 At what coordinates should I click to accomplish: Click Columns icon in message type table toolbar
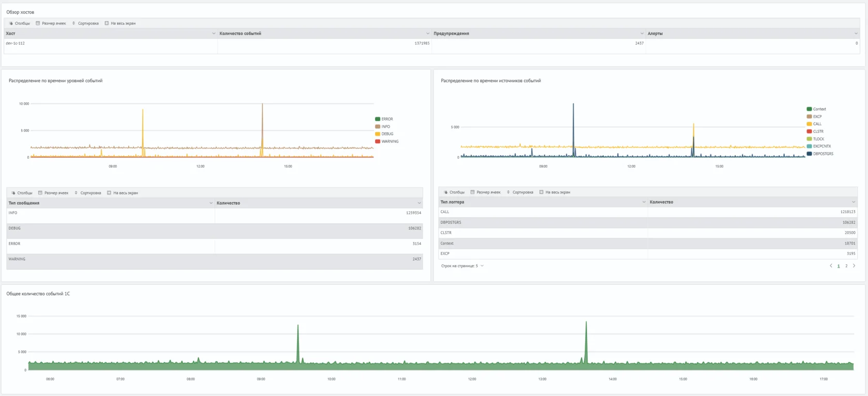(13, 193)
